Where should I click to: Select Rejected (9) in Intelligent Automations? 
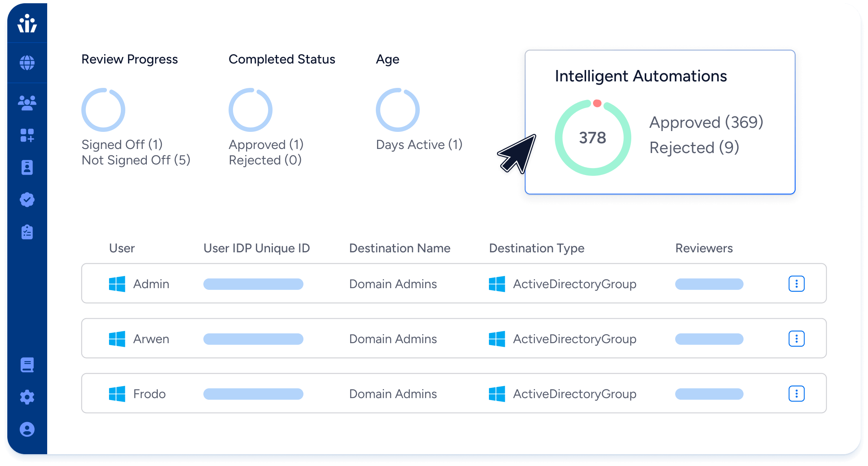[x=694, y=148]
